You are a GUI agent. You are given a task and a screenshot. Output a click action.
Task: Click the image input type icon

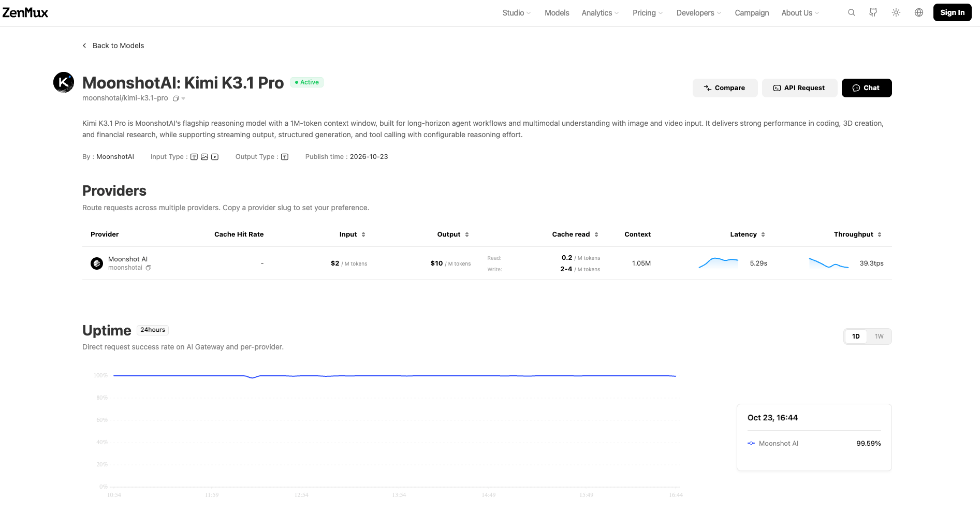pos(204,157)
